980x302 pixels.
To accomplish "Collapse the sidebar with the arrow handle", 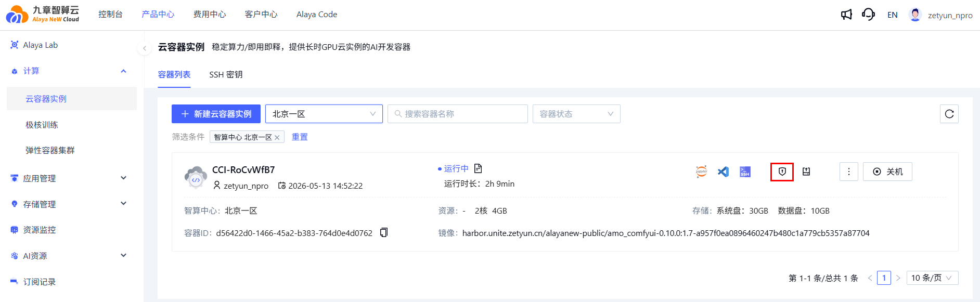I will pos(144,48).
